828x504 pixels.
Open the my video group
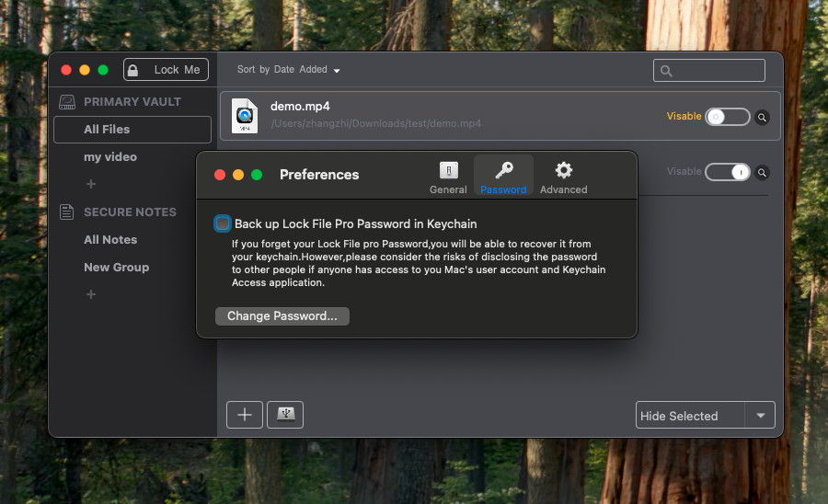[x=110, y=156]
